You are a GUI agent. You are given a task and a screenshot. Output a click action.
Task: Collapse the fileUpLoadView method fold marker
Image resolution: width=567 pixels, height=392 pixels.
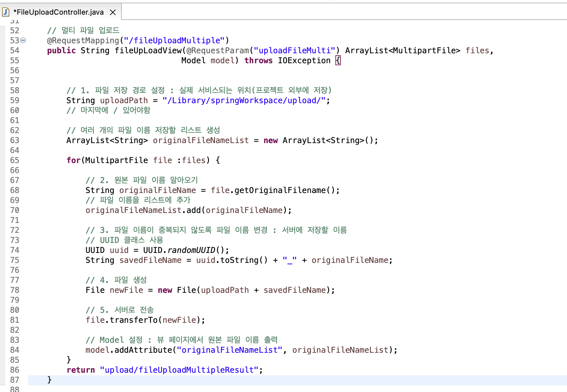click(x=23, y=40)
